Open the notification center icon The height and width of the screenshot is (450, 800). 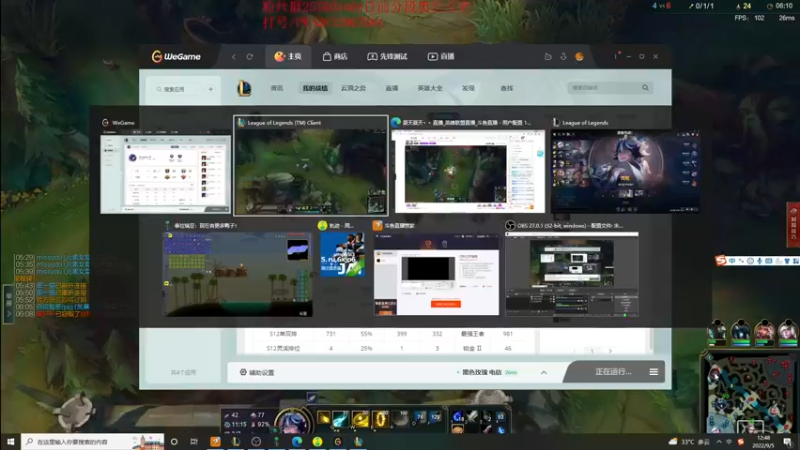(788, 441)
